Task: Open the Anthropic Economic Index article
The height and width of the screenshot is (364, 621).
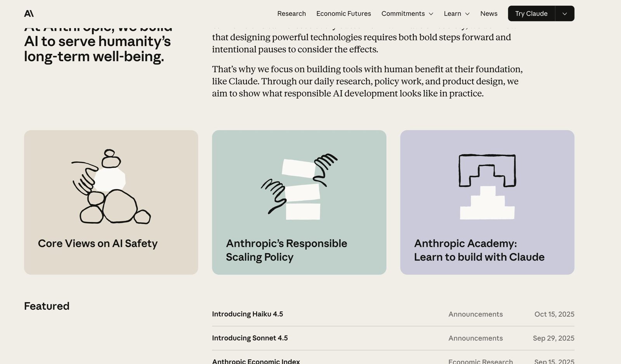Action: pos(256,361)
